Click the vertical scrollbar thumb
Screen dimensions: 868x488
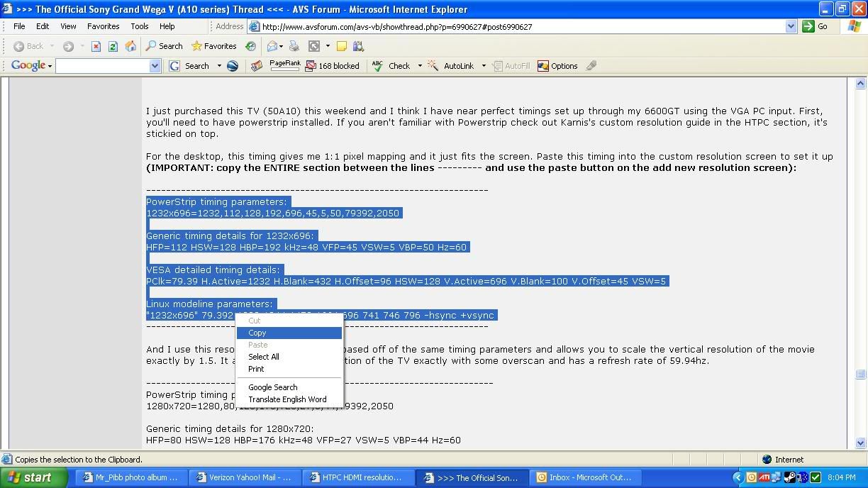pyautogui.click(x=861, y=375)
